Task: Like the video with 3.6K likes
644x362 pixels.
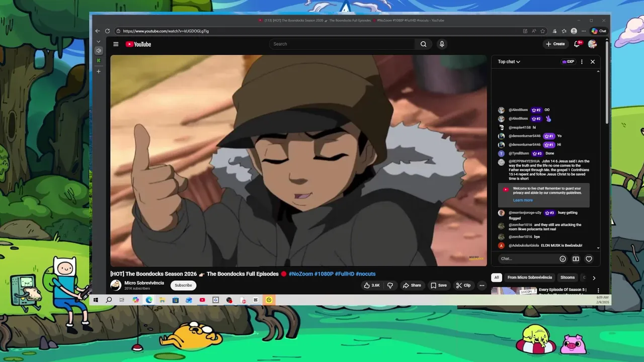Action: tap(372, 286)
